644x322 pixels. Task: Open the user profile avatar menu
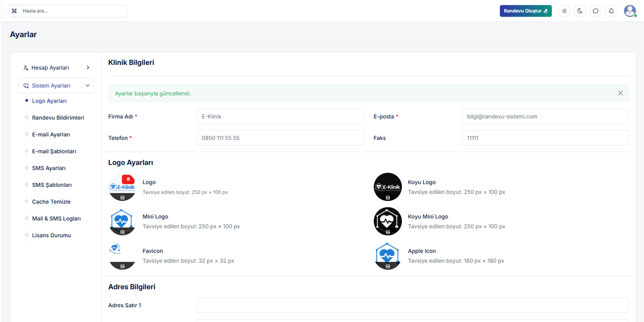point(630,11)
